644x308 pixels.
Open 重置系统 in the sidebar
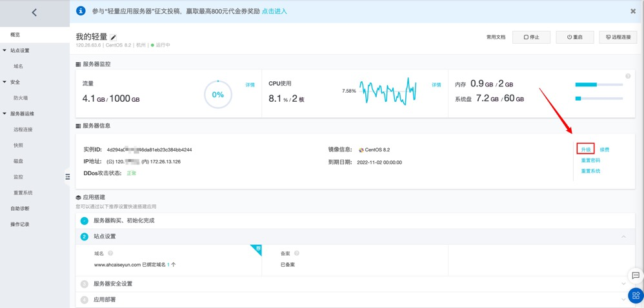point(23,193)
